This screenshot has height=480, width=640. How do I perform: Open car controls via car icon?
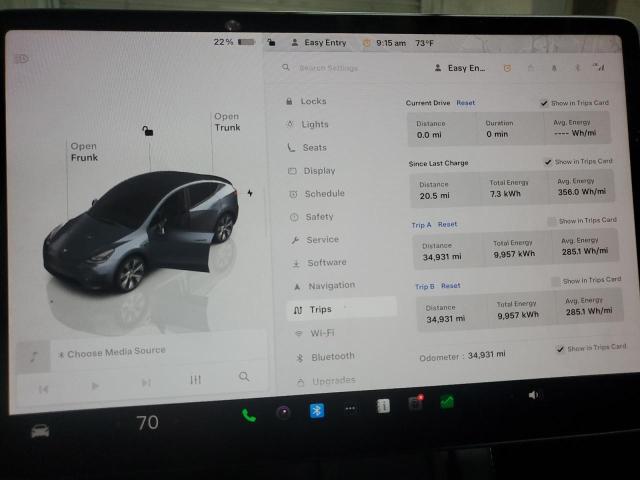pyautogui.click(x=40, y=431)
